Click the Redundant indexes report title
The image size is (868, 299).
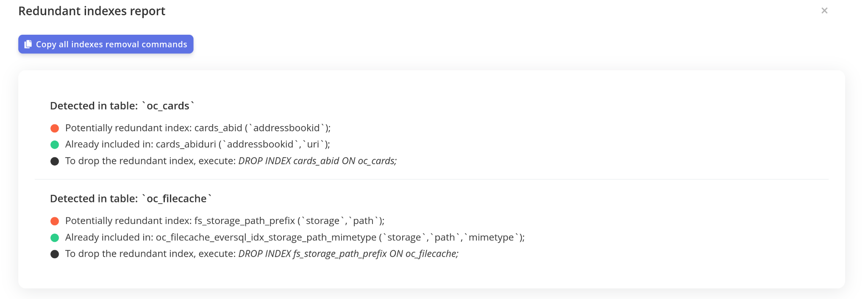92,11
